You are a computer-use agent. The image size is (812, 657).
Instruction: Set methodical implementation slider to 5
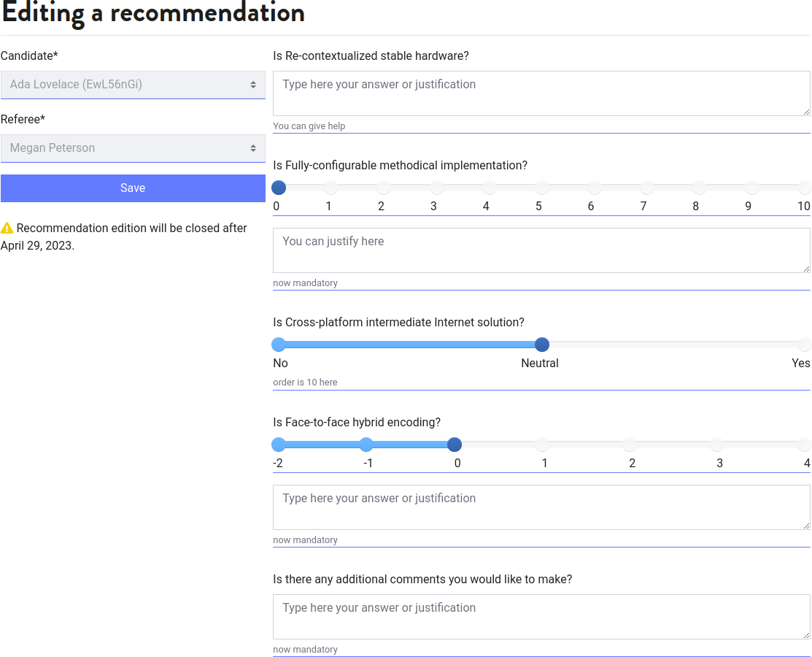pos(541,188)
